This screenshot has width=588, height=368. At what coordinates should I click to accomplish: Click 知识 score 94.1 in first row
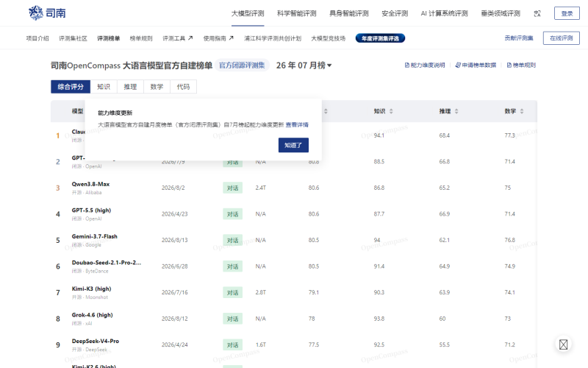click(x=379, y=135)
